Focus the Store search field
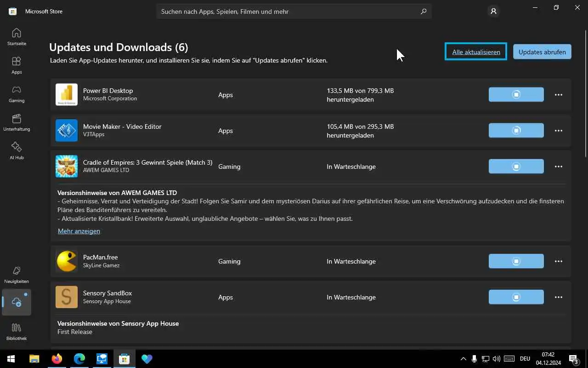Viewport: 588px width, 368px height. [x=294, y=11]
